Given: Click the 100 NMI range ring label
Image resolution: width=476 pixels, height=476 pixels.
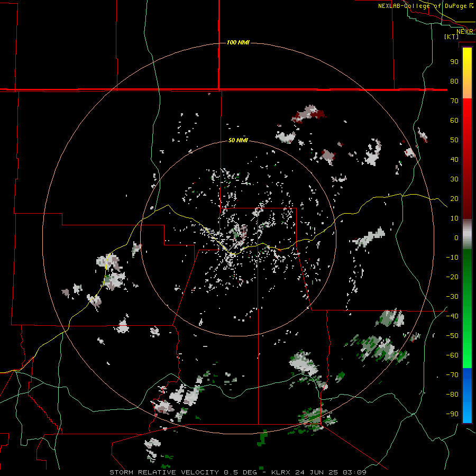Looking at the screenshot, I should [x=238, y=42].
